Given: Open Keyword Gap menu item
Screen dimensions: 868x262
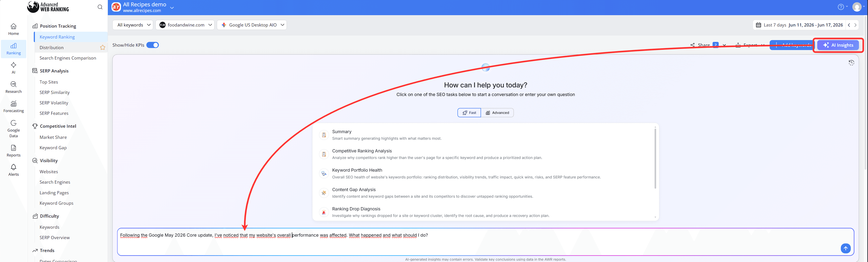Looking at the screenshot, I should [x=53, y=147].
